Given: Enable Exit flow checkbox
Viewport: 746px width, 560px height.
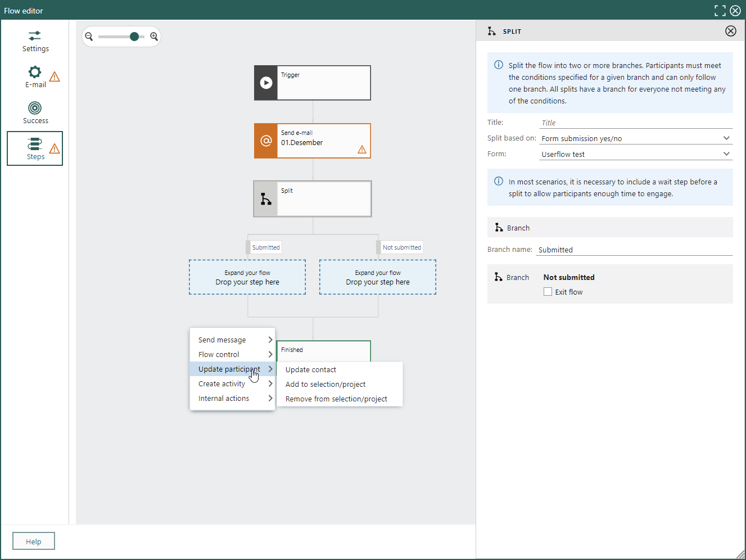Looking at the screenshot, I should click(548, 292).
